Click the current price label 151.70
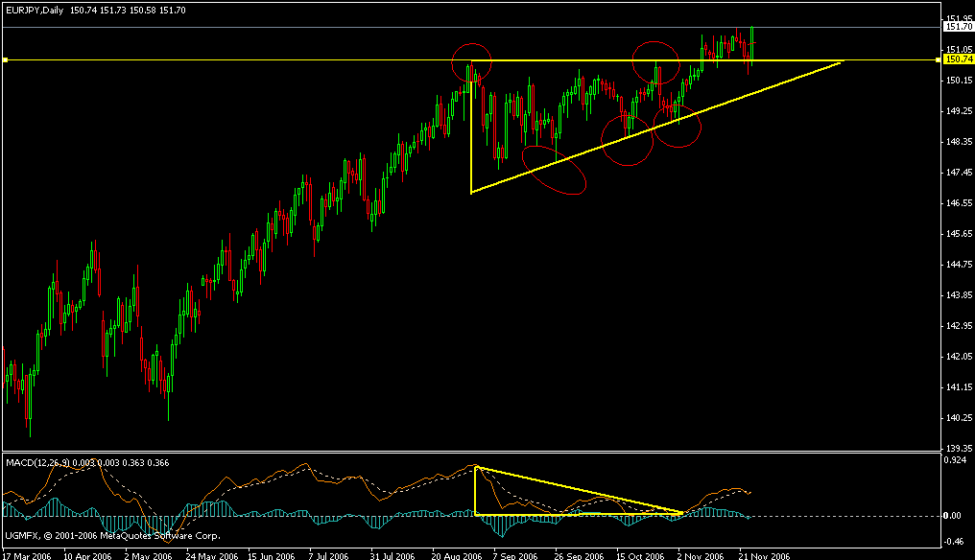The height and width of the screenshot is (560, 975). [959, 27]
